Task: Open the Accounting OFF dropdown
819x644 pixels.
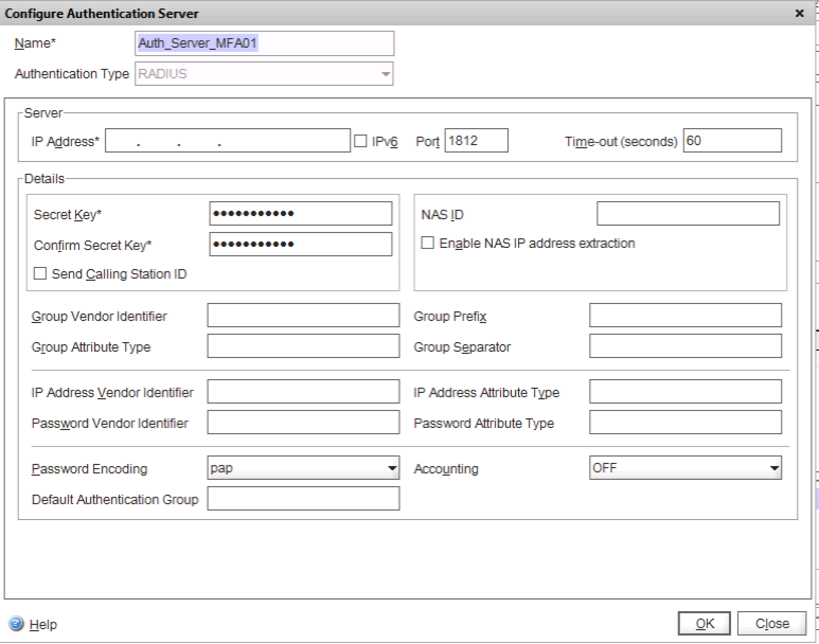Action: coord(685,468)
